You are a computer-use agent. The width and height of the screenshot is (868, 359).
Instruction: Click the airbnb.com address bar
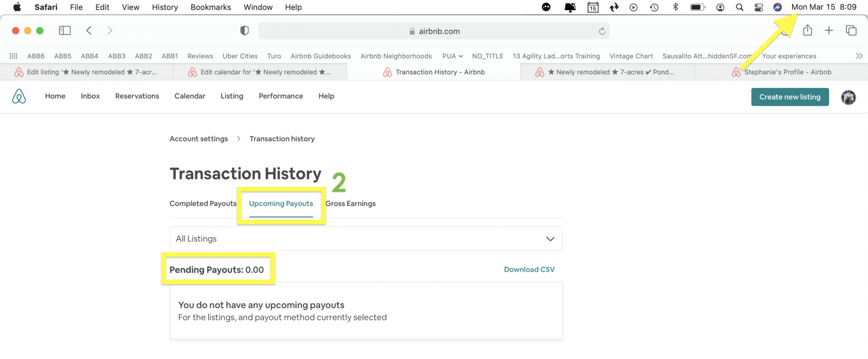[434, 31]
